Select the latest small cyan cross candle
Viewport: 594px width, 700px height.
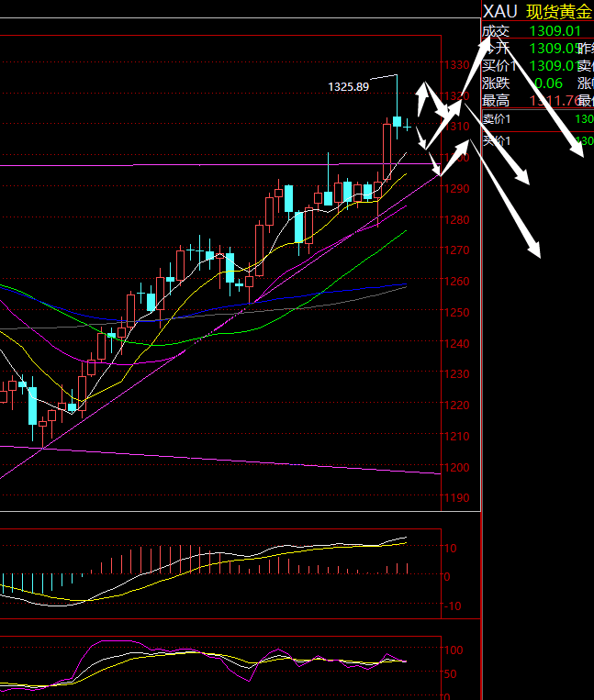tap(408, 128)
